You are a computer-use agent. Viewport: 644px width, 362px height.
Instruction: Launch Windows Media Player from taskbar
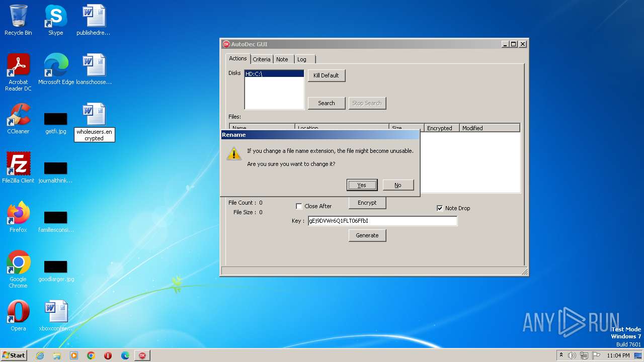(74, 355)
